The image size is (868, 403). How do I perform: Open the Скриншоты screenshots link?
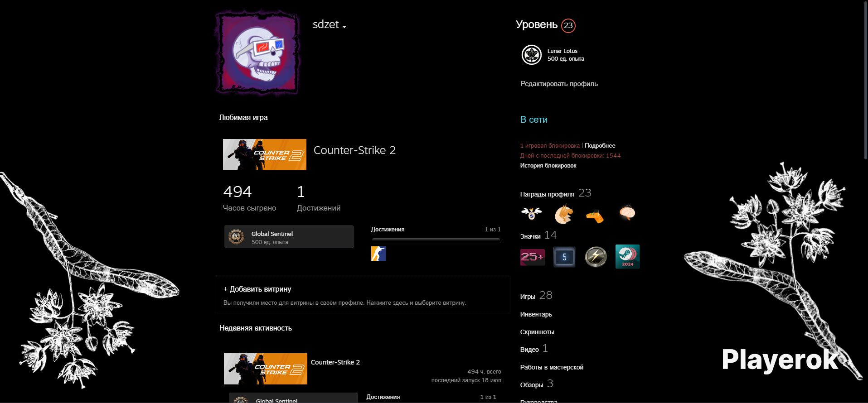[x=537, y=332]
